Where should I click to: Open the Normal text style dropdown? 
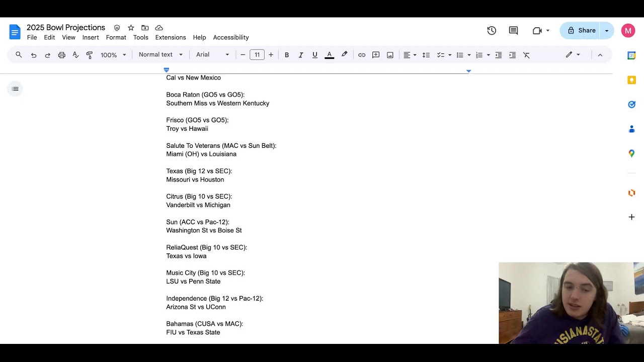[x=160, y=55]
